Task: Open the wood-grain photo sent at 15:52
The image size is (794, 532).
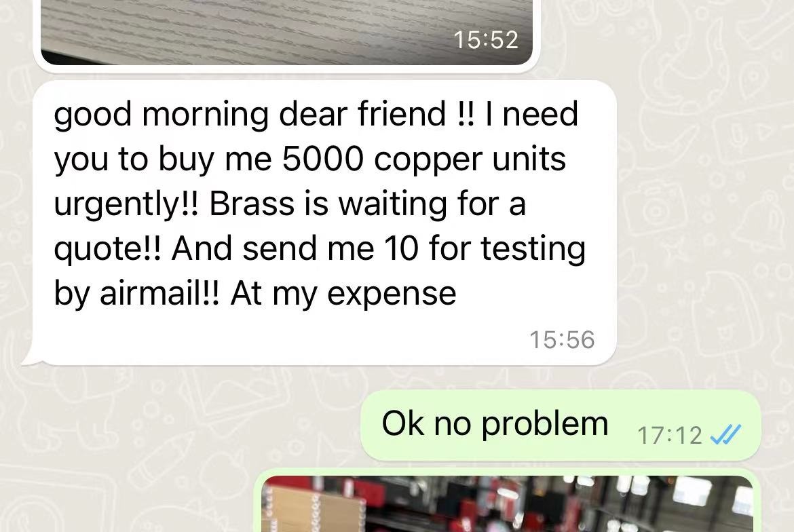Action: (286, 33)
